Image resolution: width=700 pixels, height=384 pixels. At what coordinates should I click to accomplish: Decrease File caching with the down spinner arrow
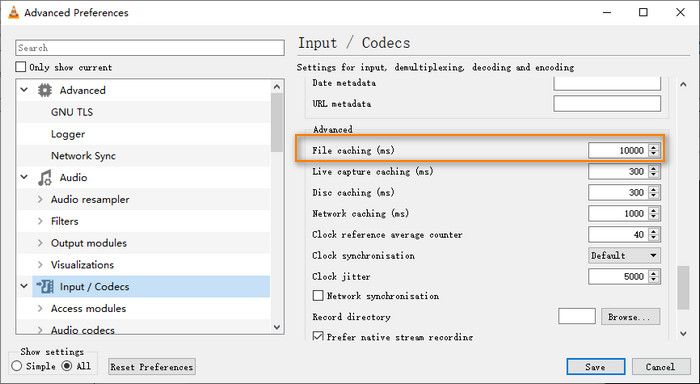654,154
